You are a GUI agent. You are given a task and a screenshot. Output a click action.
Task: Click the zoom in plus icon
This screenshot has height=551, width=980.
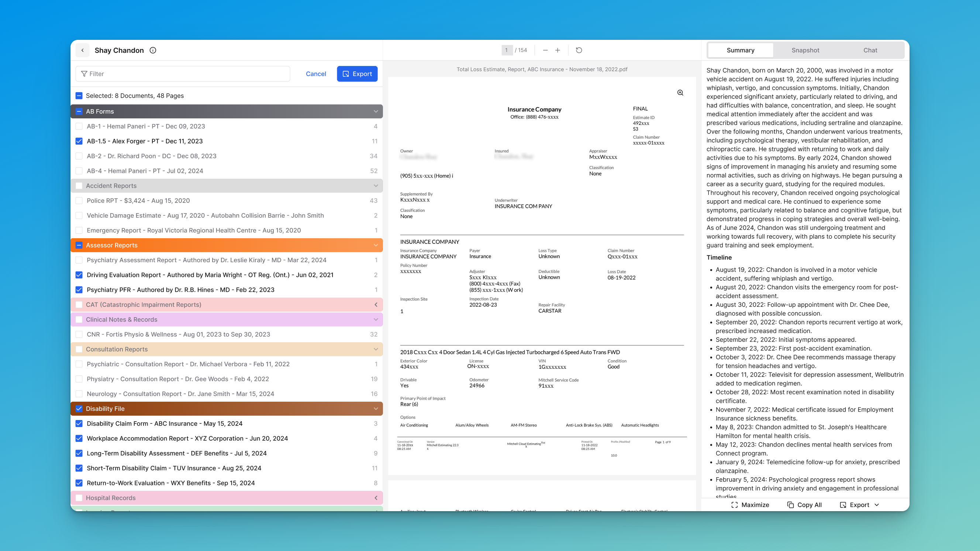coord(557,50)
